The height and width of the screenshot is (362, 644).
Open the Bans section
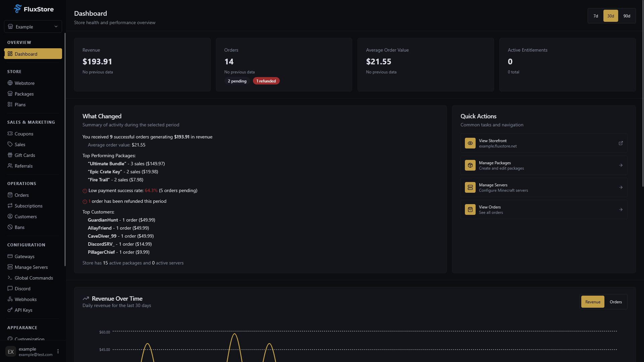pos(19,227)
